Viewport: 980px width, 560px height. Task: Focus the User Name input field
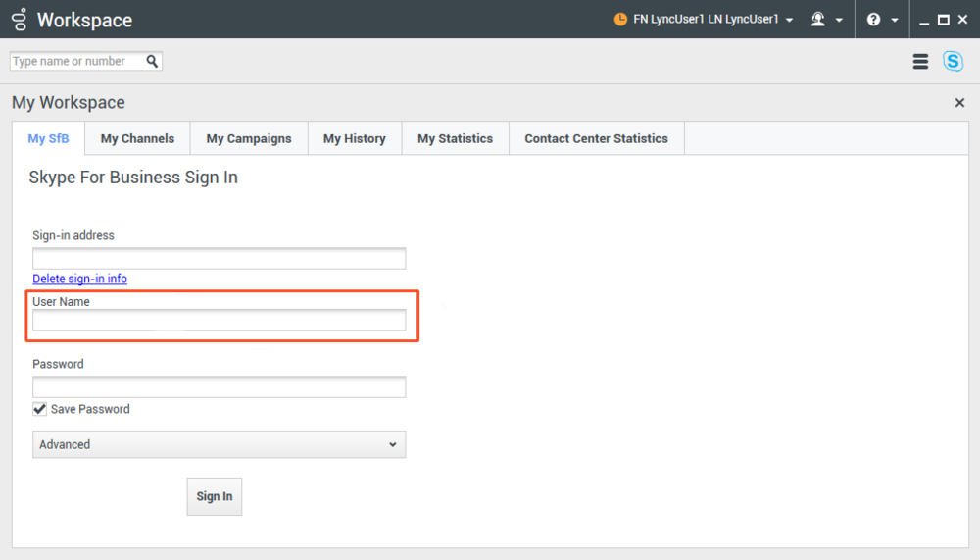[219, 321]
